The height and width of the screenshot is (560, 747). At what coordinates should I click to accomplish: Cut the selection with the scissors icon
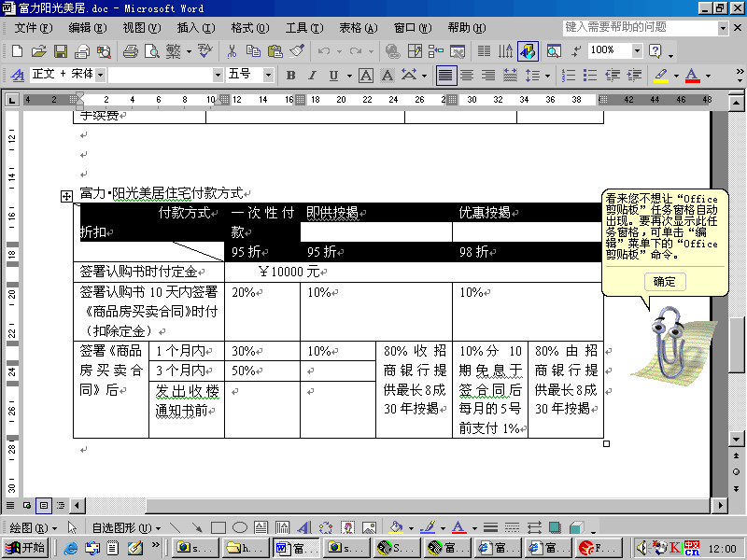pos(232,51)
